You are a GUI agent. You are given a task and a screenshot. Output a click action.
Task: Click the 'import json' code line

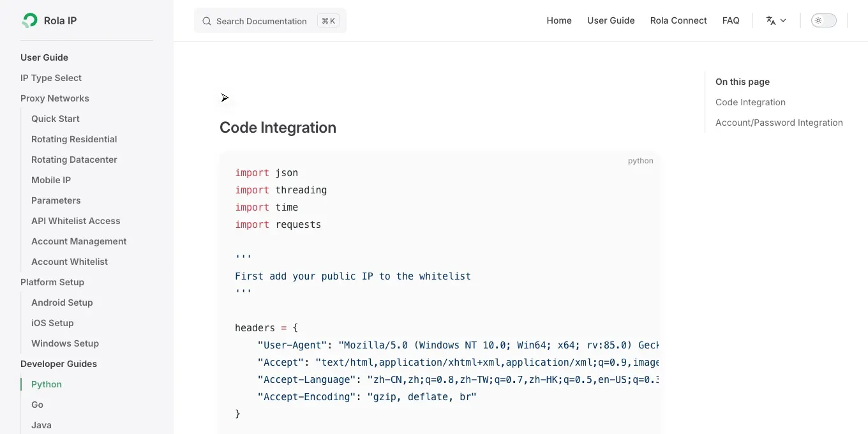coord(267,173)
